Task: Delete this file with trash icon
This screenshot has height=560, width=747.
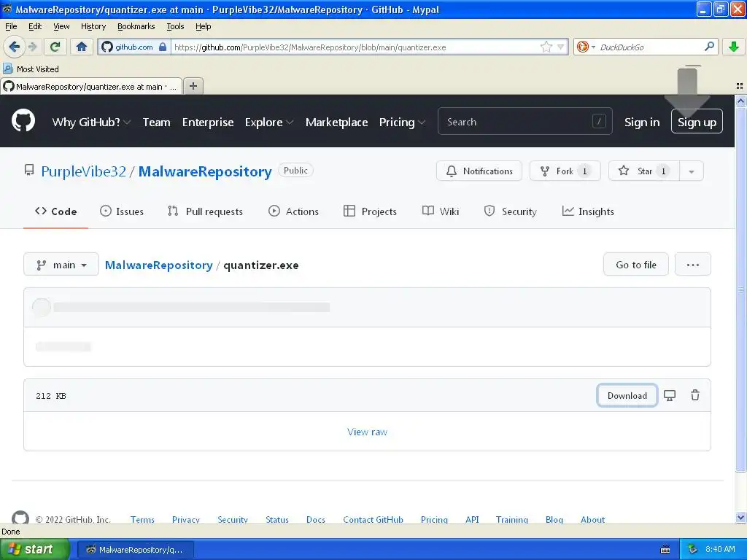Action: pyautogui.click(x=695, y=395)
